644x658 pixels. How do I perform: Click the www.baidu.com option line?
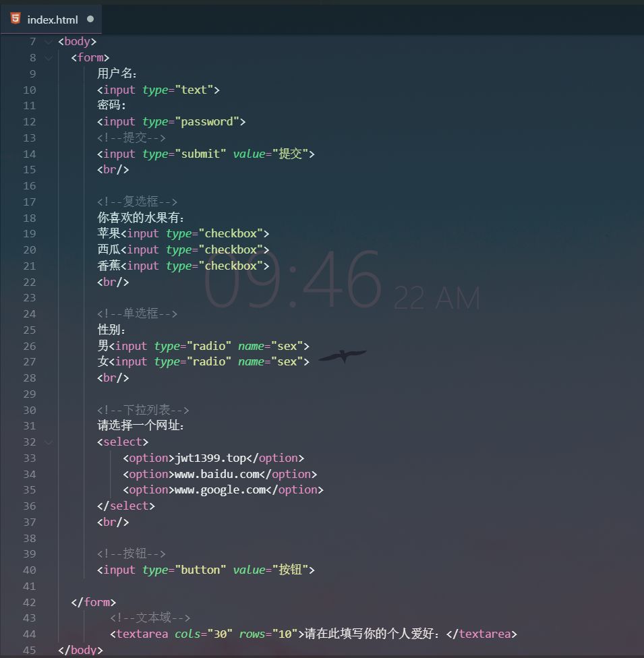[219, 475]
